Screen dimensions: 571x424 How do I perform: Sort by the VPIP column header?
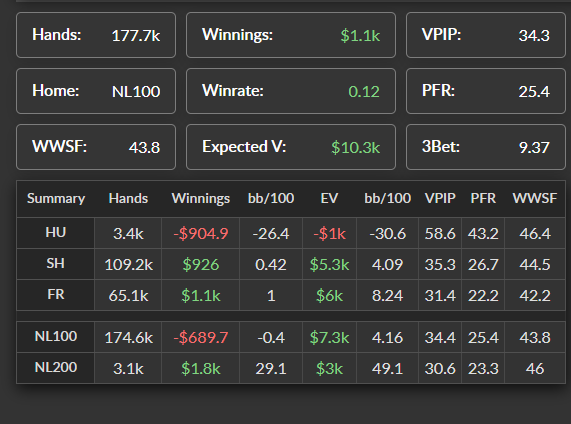click(x=440, y=199)
